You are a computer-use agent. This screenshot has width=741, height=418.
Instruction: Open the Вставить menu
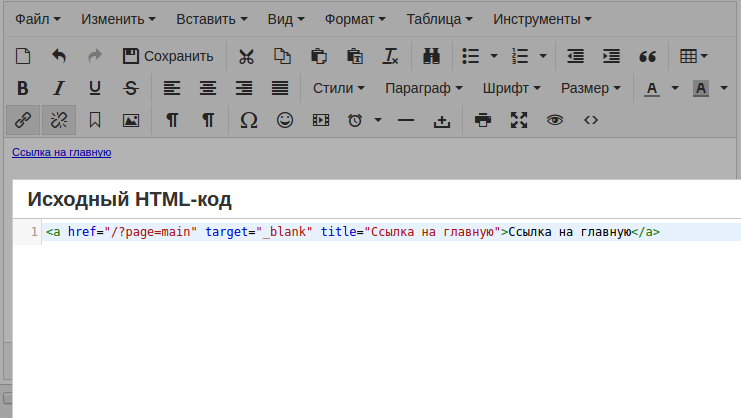click(212, 19)
